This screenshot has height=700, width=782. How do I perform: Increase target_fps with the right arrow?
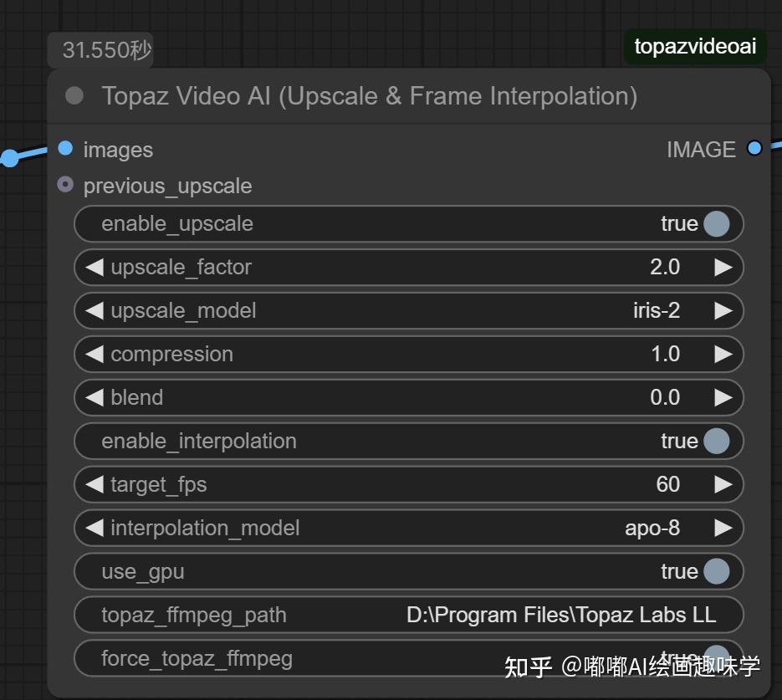tap(723, 484)
